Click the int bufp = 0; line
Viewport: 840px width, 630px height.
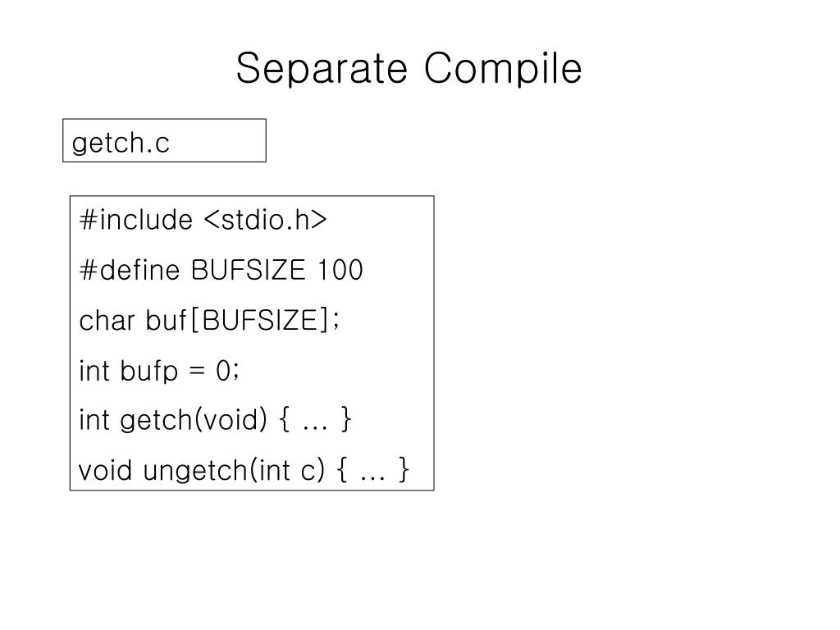159,371
